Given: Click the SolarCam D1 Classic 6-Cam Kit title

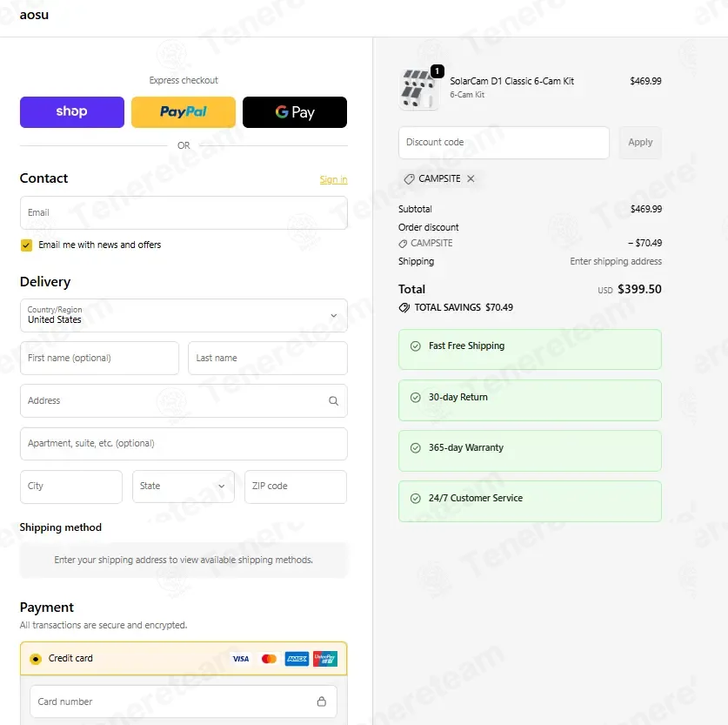Looking at the screenshot, I should coord(511,81).
